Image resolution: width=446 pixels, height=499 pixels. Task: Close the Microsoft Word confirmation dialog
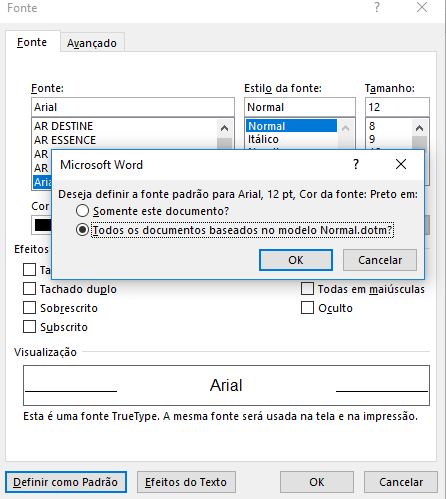pos(401,164)
